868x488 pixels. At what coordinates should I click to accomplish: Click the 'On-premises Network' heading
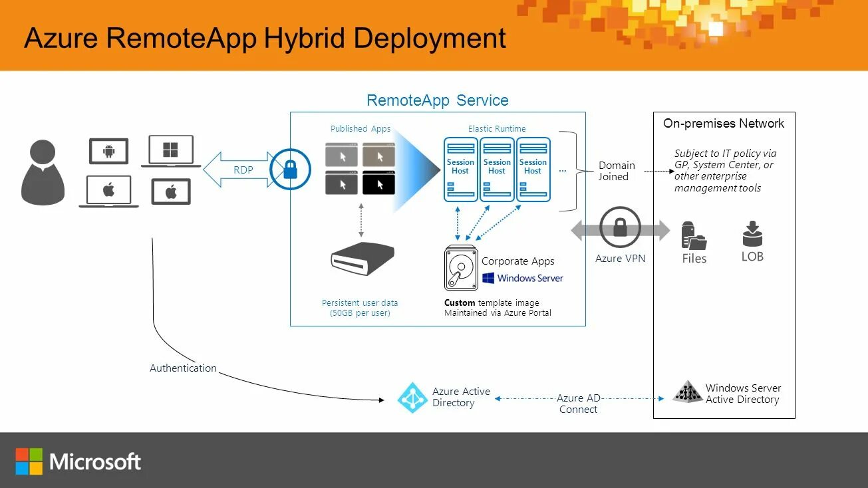click(x=724, y=124)
